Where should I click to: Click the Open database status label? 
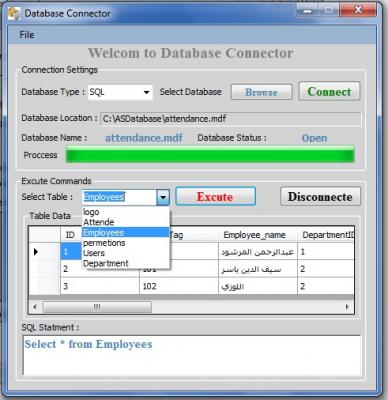coord(314,138)
